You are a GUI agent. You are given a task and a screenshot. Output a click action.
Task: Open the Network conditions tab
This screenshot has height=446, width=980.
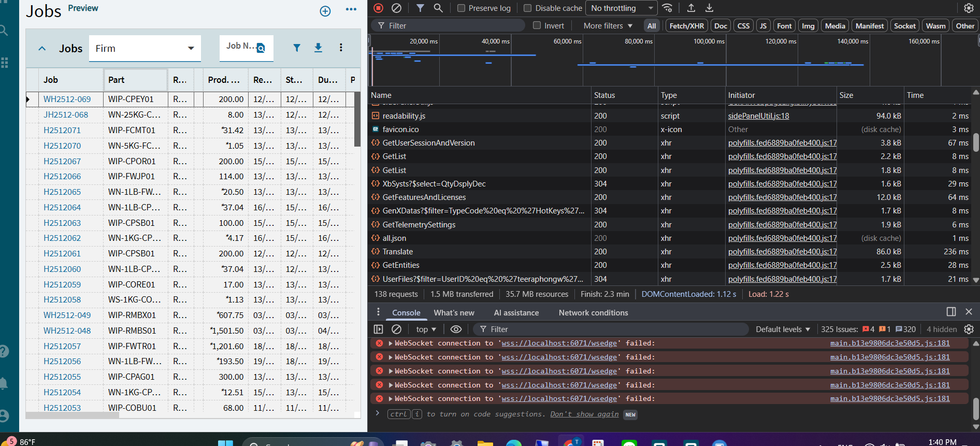tap(593, 313)
